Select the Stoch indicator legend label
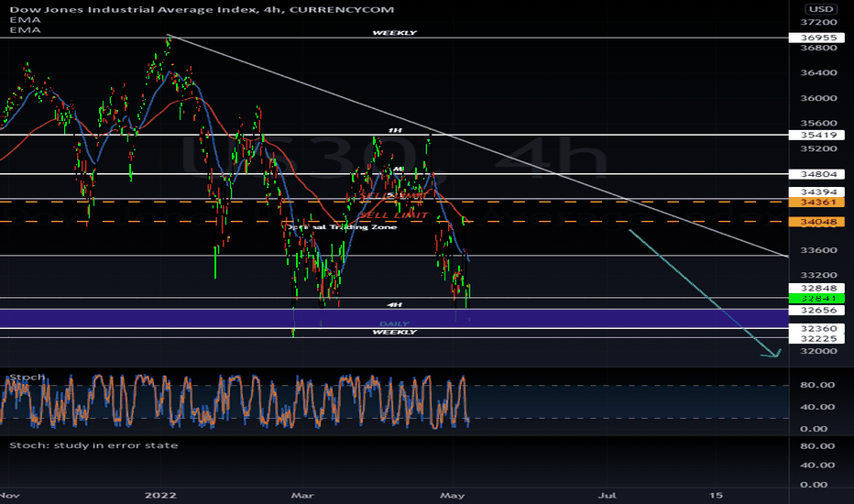The image size is (854, 504). pyautogui.click(x=27, y=377)
